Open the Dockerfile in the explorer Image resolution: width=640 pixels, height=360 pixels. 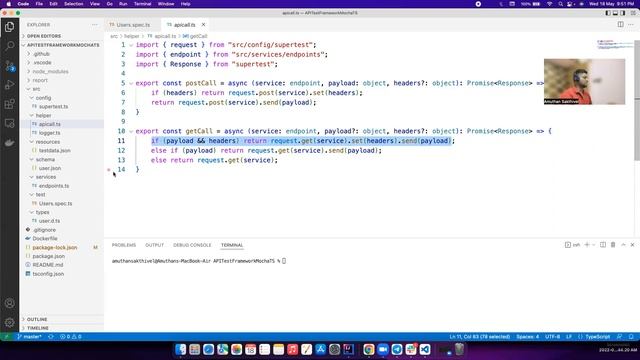(45, 238)
